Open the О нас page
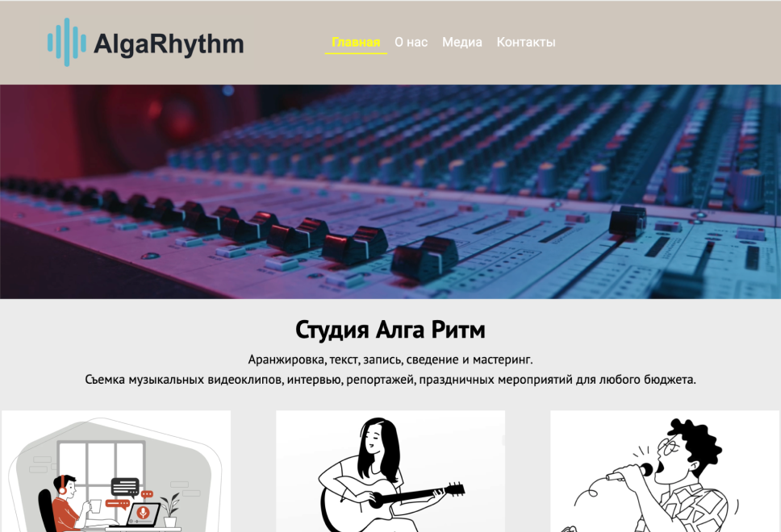 (410, 42)
